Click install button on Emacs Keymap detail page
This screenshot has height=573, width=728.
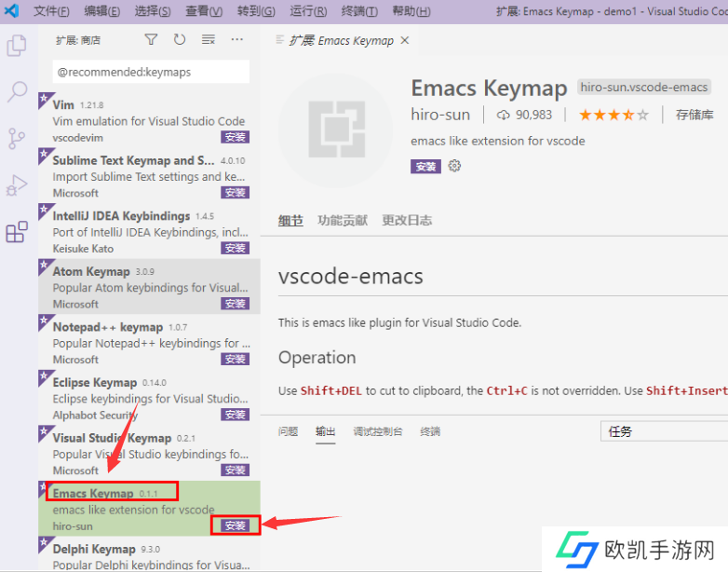pos(425,167)
